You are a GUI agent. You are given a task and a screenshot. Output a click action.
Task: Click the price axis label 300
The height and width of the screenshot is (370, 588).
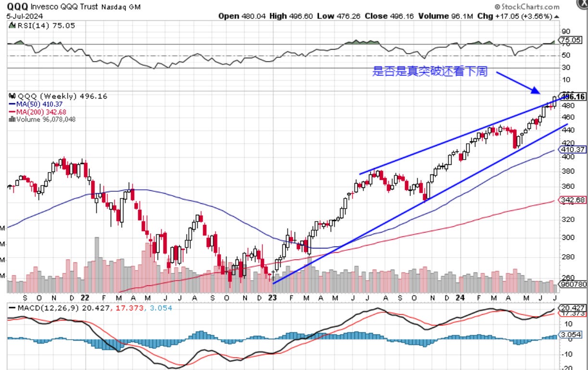click(567, 237)
